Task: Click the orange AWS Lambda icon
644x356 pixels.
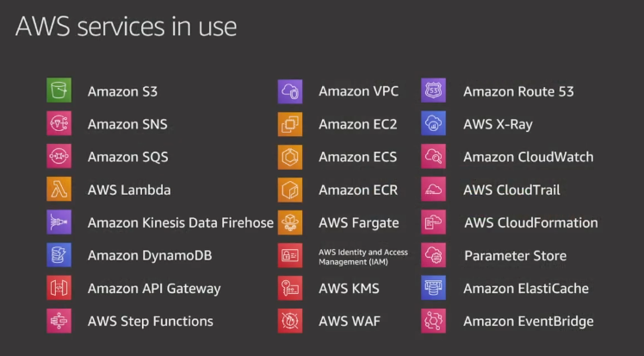Action: pos(59,189)
